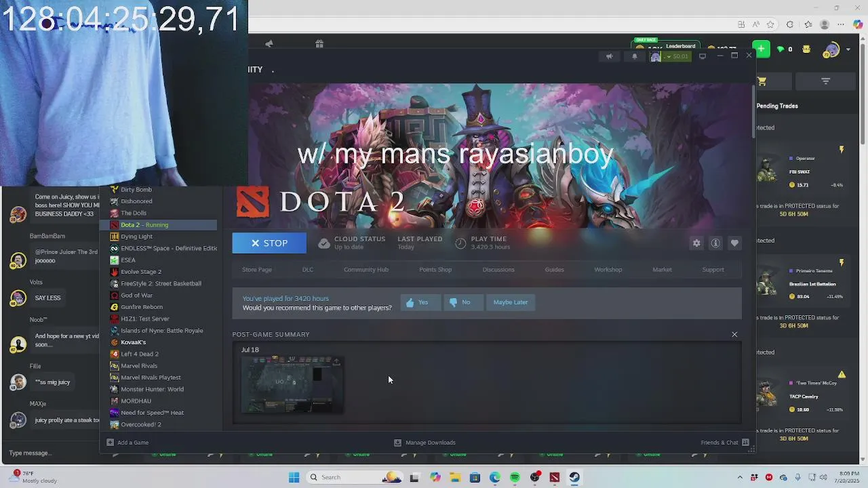Image resolution: width=868 pixels, height=488 pixels.
Task: Click the taskbar Search box
Action: pyautogui.click(x=354, y=477)
